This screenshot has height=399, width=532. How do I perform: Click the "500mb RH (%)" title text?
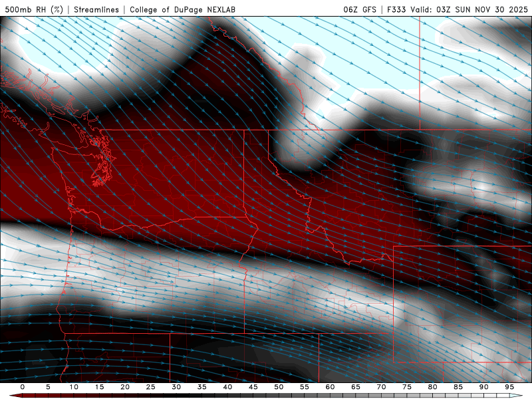(x=35, y=9)
